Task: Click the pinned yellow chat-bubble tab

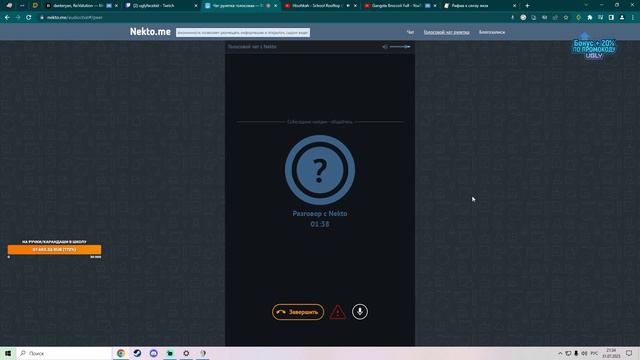Action: click(x=35, y=6)
